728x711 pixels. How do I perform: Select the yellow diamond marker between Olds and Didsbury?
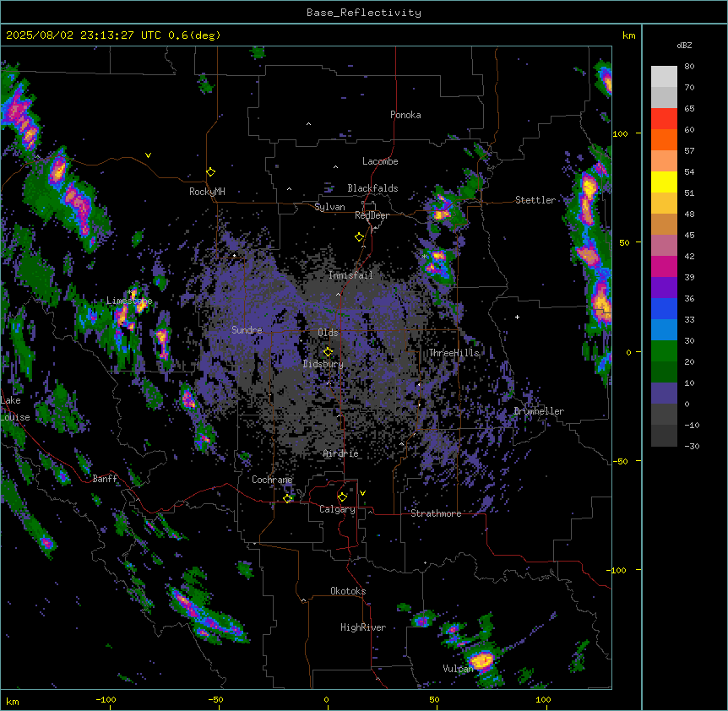pyautogui.click(x=329, y=352)
